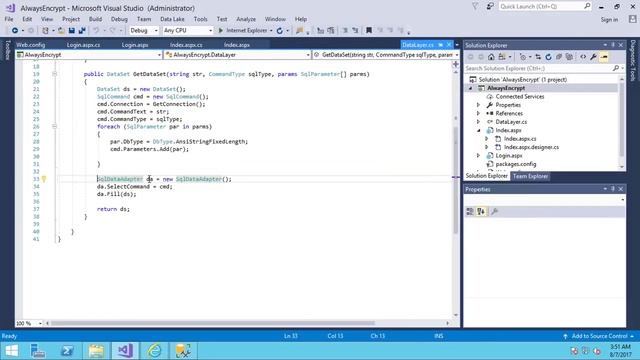Open PowerShell from the taskbar
Image resolution: width=640 pixels, height=360 pixels.
(x=67, y=351)
